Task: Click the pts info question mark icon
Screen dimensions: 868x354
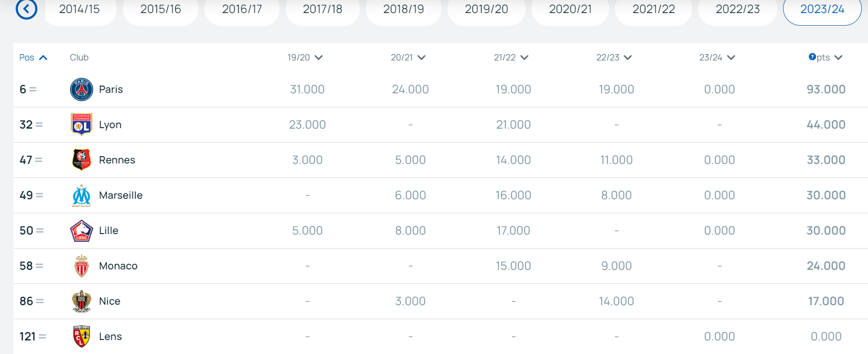Action: coord(812,57)
